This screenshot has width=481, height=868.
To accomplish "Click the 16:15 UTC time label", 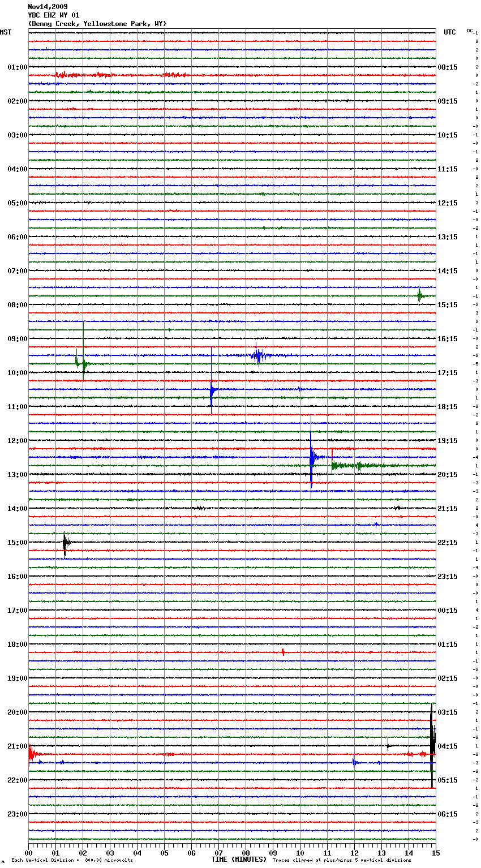I will click(x=448, y=339).
